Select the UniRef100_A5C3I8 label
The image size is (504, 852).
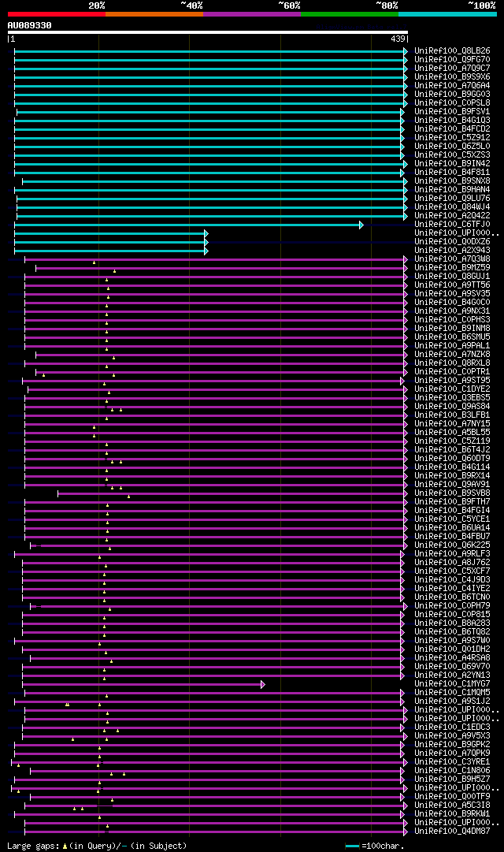pos(452,806)
